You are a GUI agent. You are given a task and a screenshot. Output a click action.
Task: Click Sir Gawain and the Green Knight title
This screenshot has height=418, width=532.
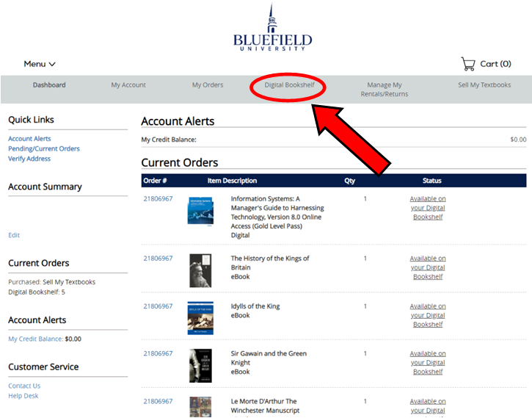click(269, 358)
